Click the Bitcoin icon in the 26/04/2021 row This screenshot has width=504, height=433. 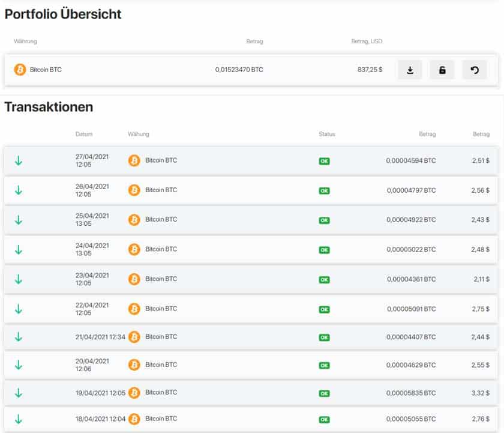(x=134, y=190)
